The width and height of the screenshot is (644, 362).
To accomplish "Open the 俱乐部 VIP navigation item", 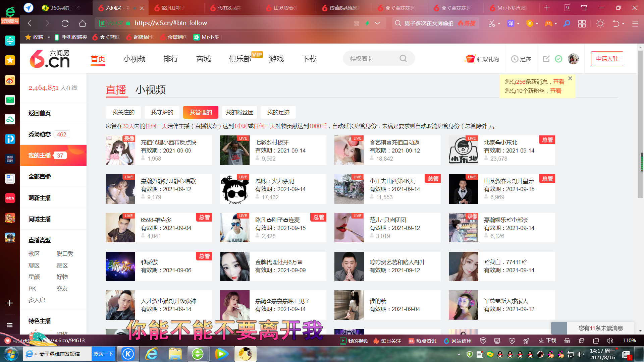I will click(x=240, y=59).
